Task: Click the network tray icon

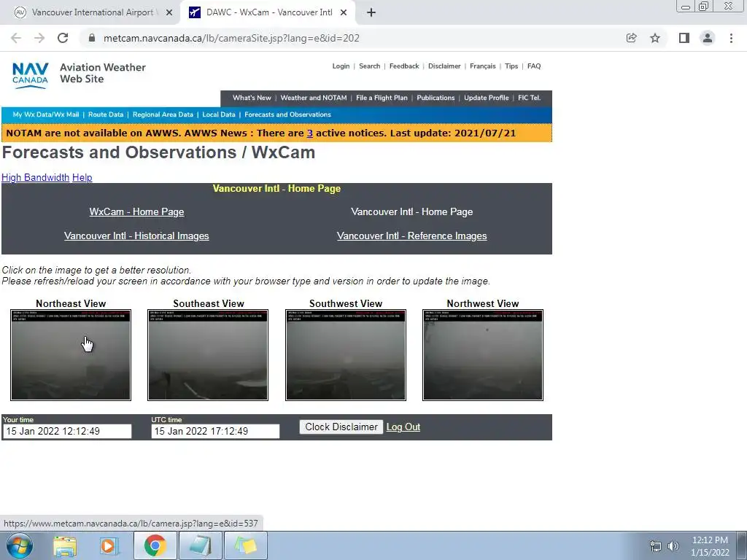Action: click(x=656, y=546)
